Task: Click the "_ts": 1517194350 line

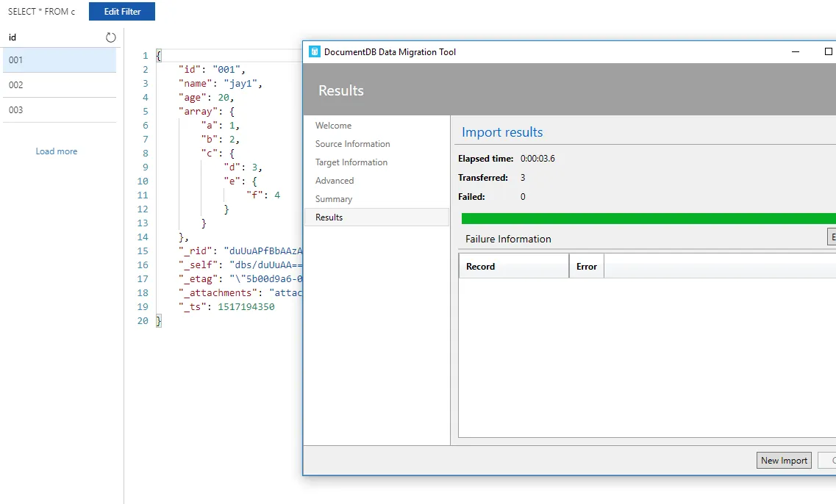Action: tap(226, 307)
